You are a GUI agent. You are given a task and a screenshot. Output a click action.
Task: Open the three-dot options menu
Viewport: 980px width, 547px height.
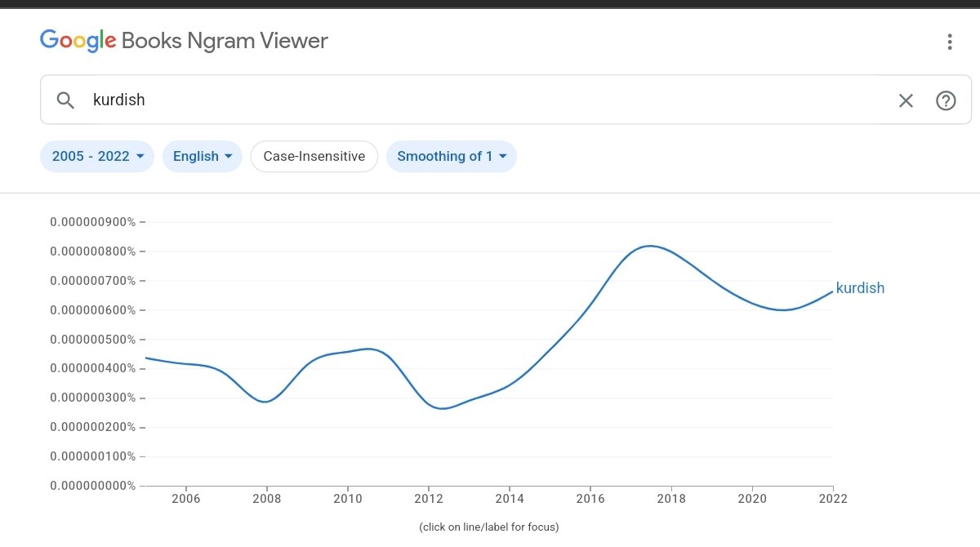[949, 42]
